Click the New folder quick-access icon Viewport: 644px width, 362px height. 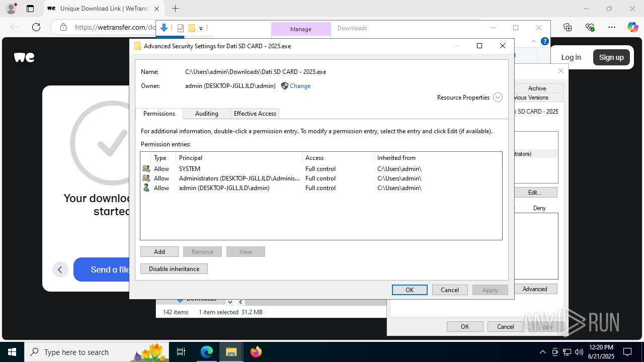pos(192,28)
